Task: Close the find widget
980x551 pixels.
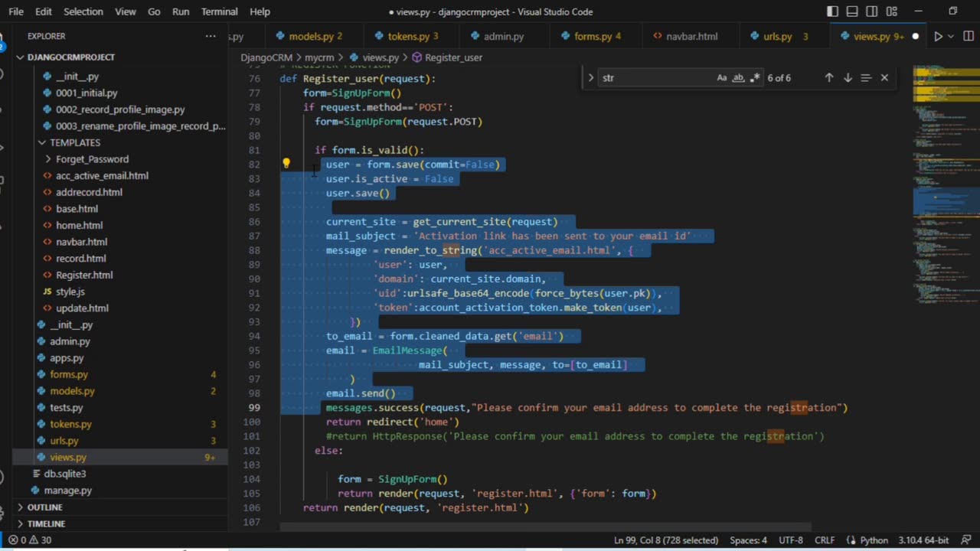Action: [884, 77]
